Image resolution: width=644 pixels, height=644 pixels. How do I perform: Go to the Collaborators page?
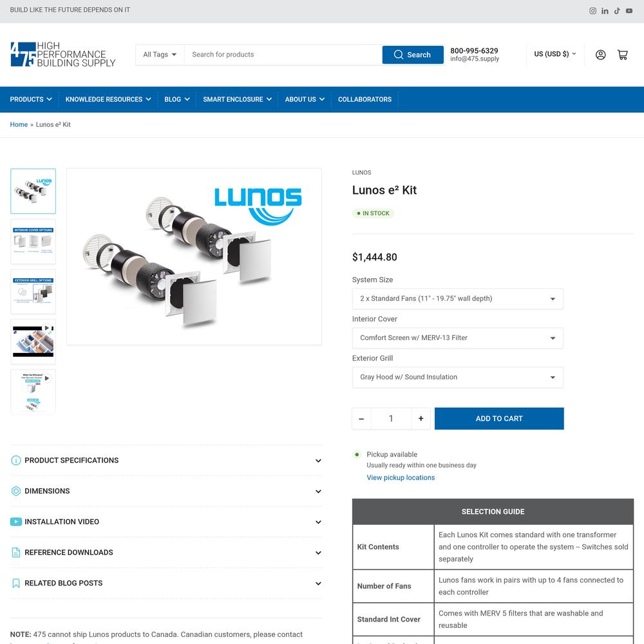[x=365, y=99]
